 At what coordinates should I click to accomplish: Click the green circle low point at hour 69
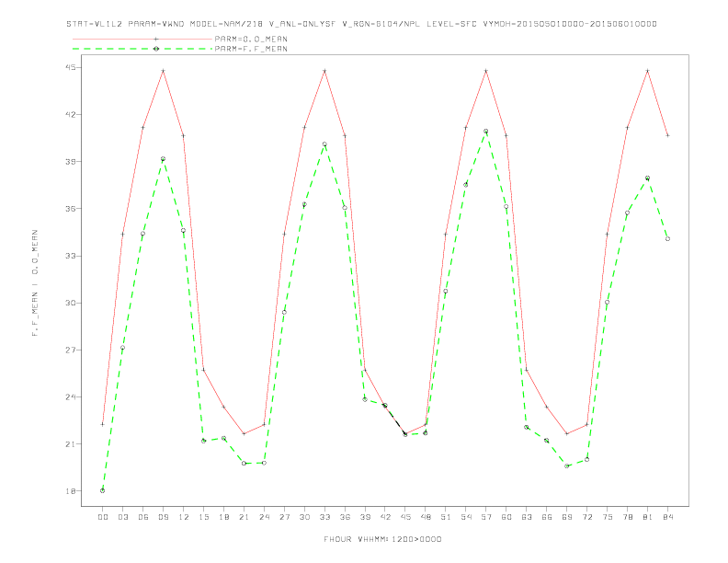point(567,465)
